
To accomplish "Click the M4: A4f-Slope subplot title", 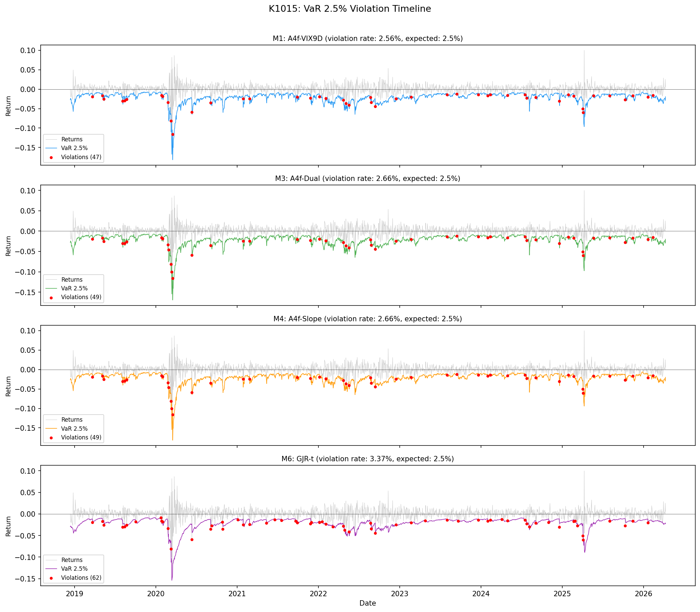I will [367, 319].
